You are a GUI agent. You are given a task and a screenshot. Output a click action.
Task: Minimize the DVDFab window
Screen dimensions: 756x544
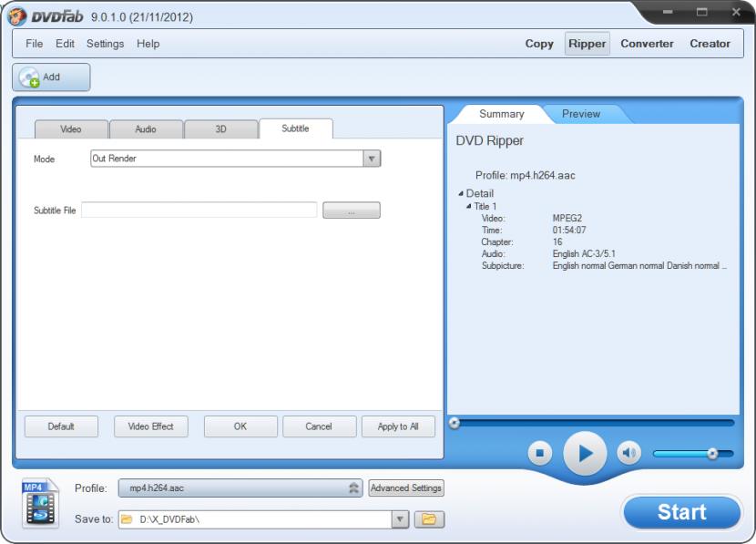pyautogui.click(x=668, y=12)
